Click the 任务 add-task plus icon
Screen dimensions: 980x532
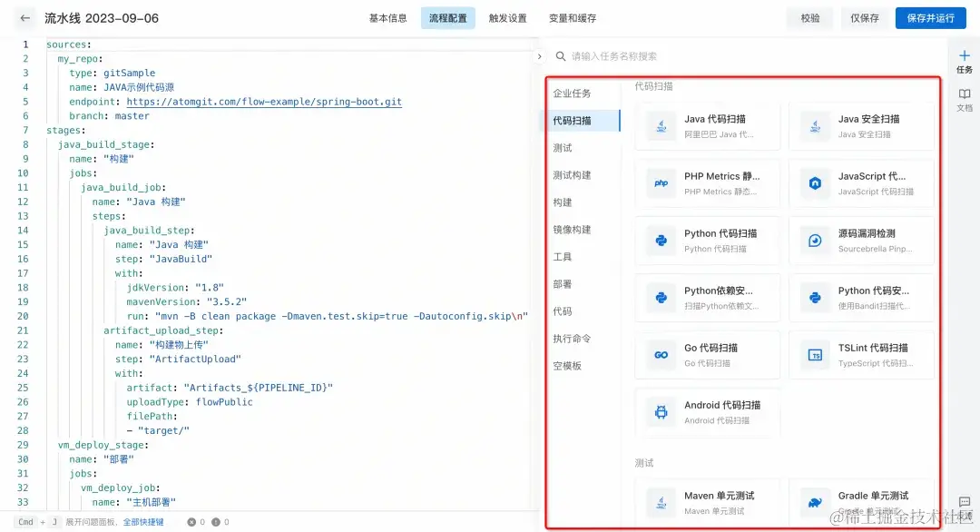click(964, 56)
